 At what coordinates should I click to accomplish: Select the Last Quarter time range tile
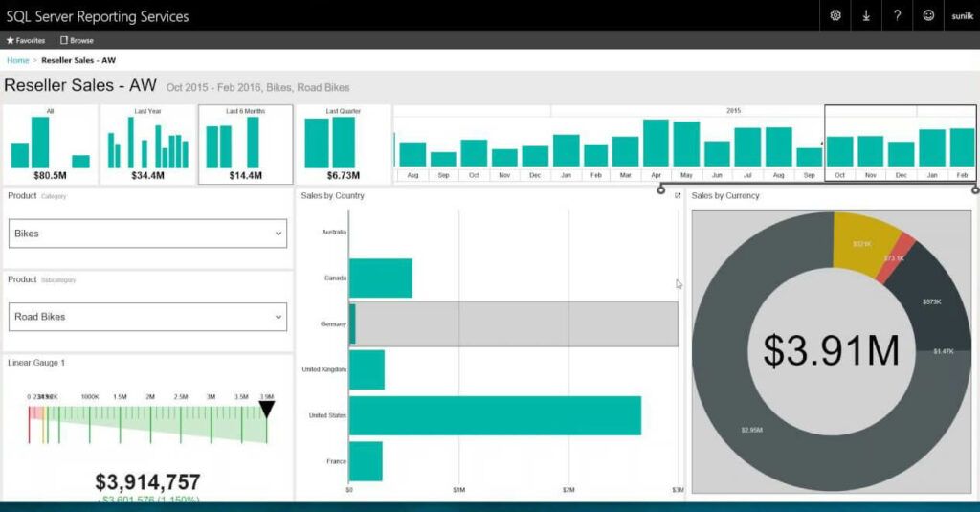click(x=343, y=145)
